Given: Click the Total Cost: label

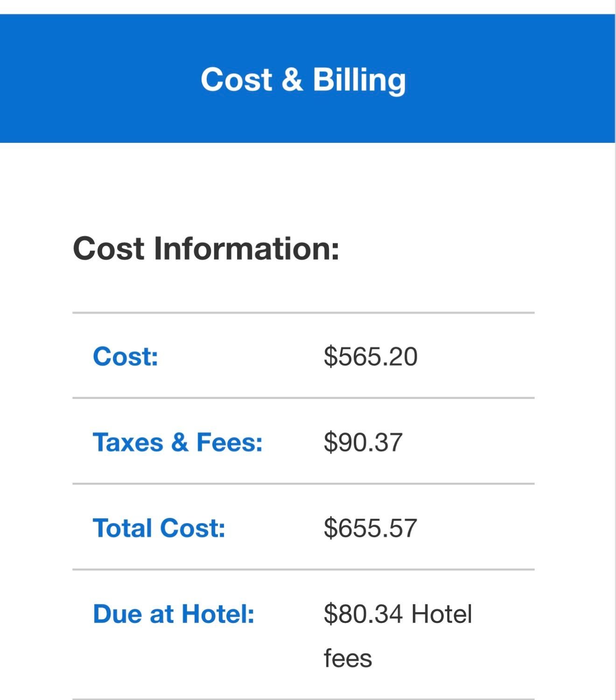Looking at the screenshot, I should pyautogui.click(x=159, y=528).
